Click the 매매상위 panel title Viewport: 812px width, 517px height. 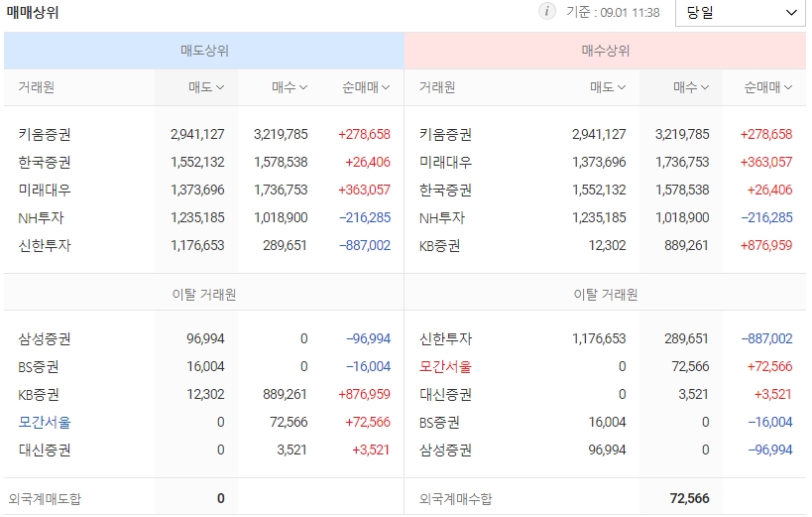pos(32,12)
